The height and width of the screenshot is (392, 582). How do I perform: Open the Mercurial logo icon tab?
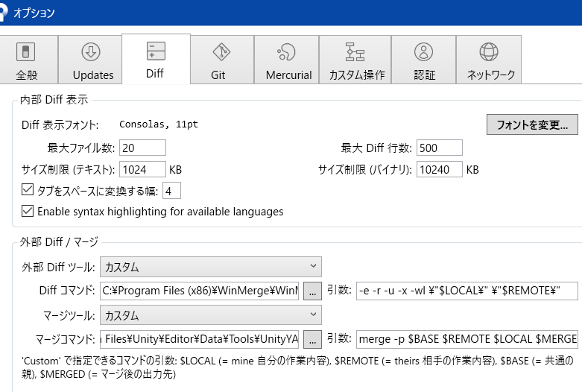tap(287, 51)
